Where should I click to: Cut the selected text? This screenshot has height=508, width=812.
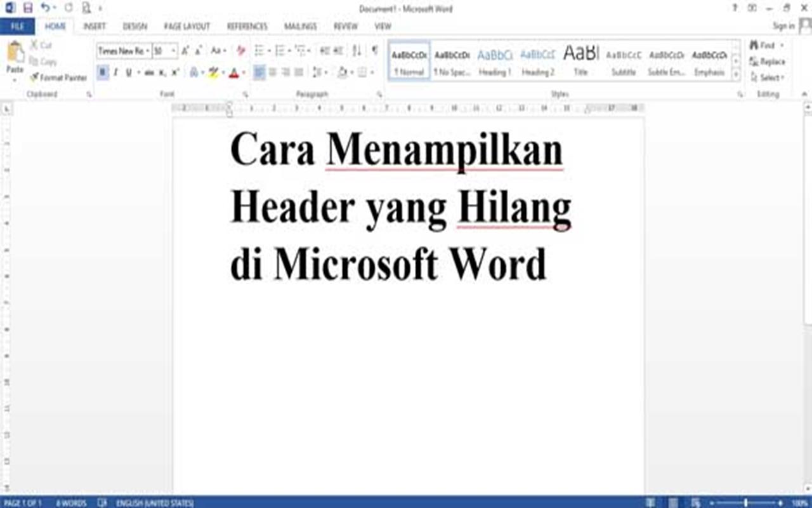coord(42,45)
